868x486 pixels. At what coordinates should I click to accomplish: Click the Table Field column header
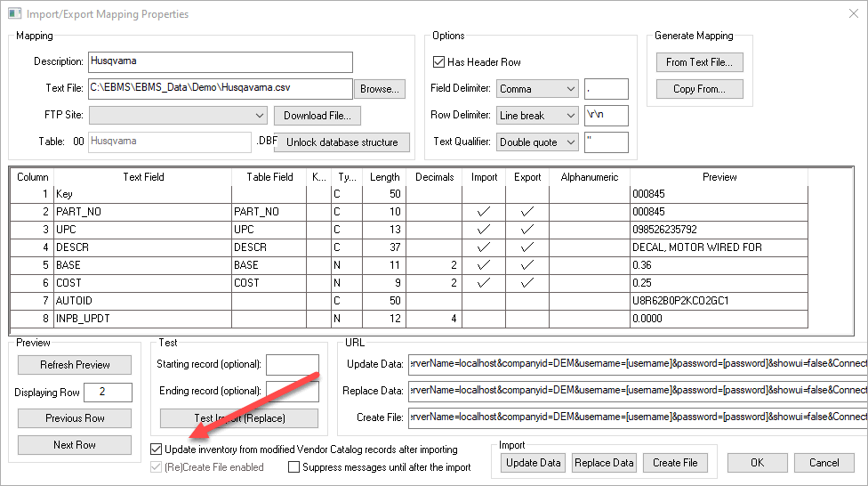(269, 177)
